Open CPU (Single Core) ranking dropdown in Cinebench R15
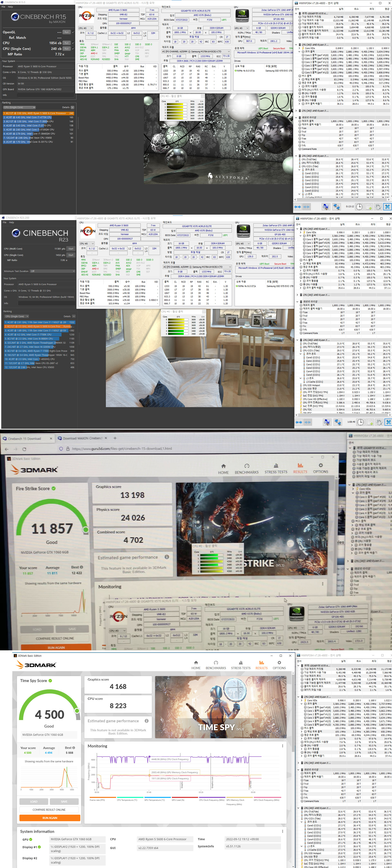Viewport: 392px width, 868px height. pos(19,108)
